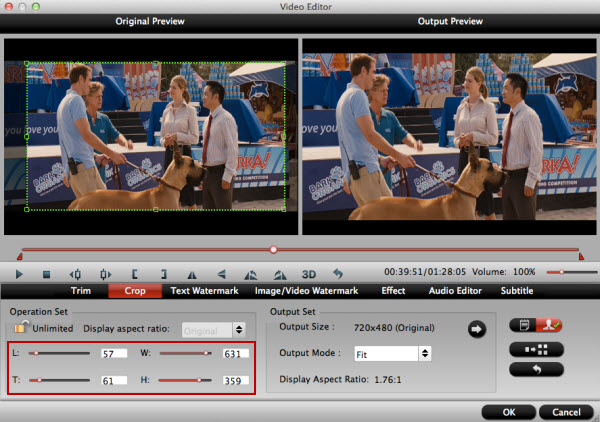Click the notepad icon in right panel
Screen dimensions: 600x422
tap(523, 325)
